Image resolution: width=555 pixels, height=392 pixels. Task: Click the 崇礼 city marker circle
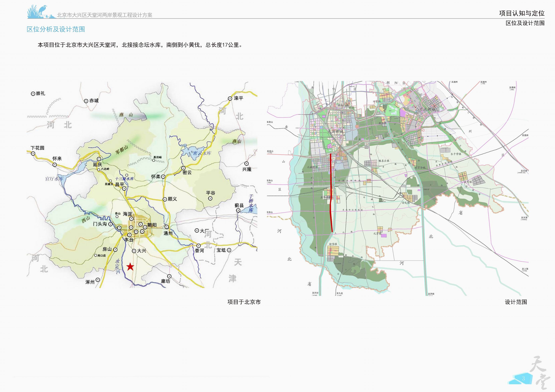[x=33, y=94]
